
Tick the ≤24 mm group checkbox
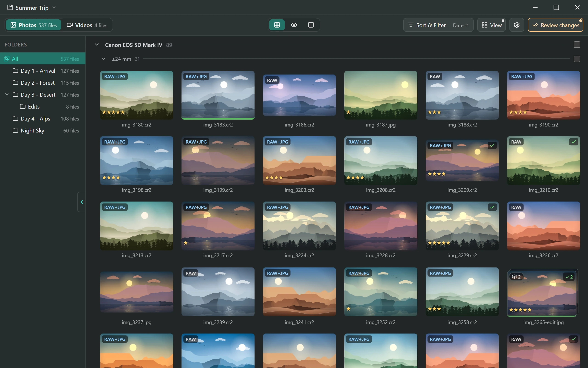(577, 59)
